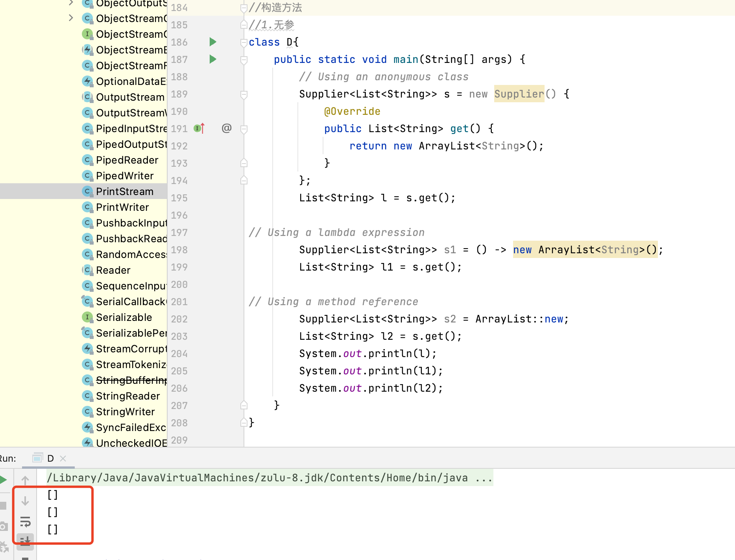Screen dimensions: 735x560
Task: Collapse the class D code fold on line 186
Action: click(x=244, y=42)
